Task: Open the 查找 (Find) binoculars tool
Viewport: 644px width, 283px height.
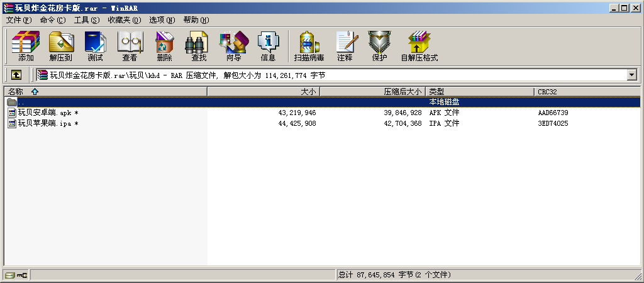Action: [199, 46]
